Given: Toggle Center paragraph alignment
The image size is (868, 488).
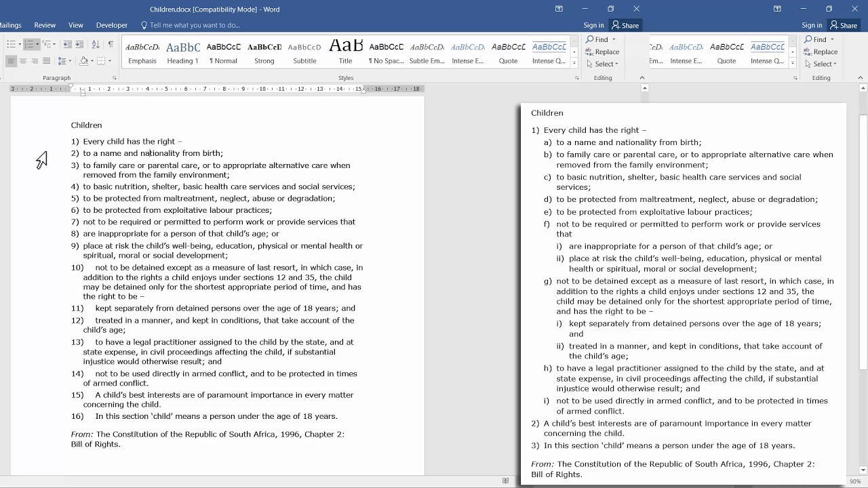Looking at the screenshot, I should 22,61.
